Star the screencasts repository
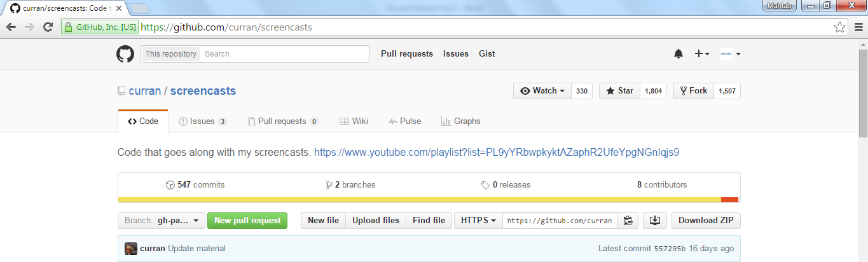868x262 pixels. [x=619, y=91]
